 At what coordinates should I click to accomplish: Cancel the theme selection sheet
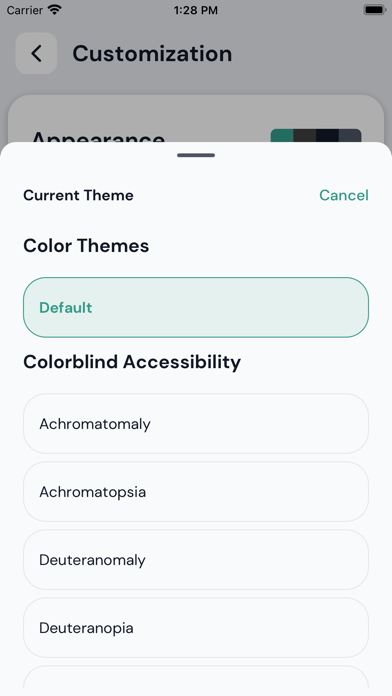click(344, 195)
